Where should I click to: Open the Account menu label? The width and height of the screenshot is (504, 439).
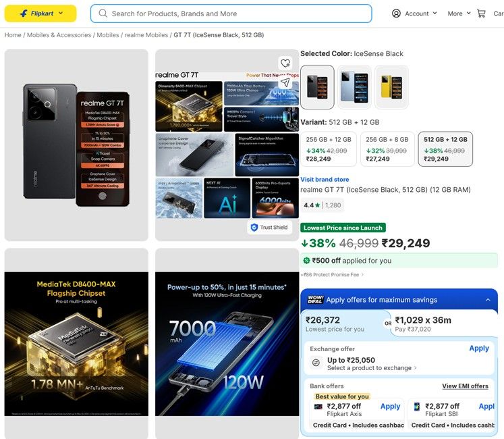pos(416,14)
